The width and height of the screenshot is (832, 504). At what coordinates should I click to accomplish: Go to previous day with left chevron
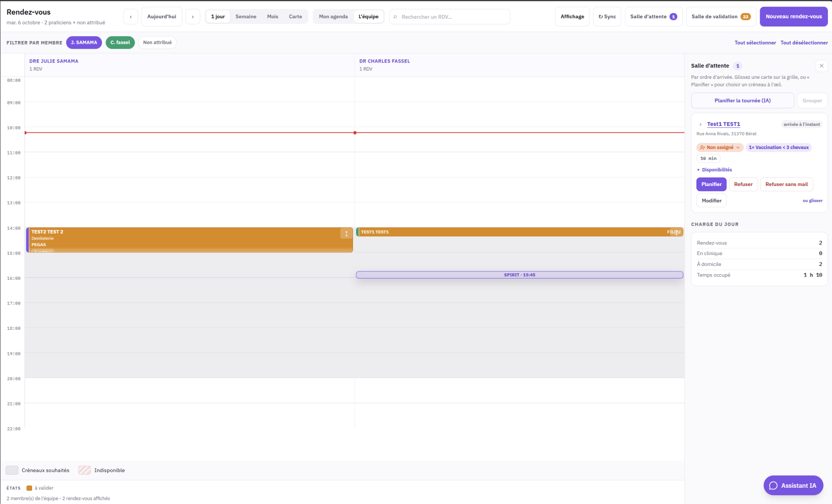pos(130,17)
